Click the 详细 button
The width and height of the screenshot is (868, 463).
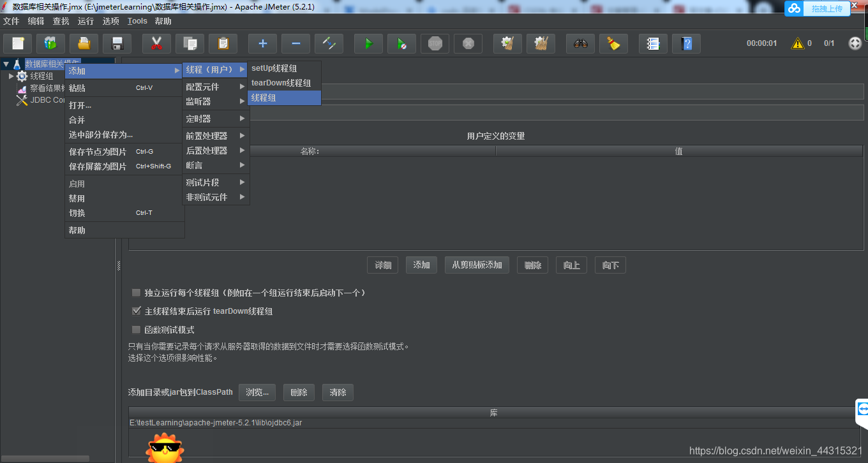point(383,265)
